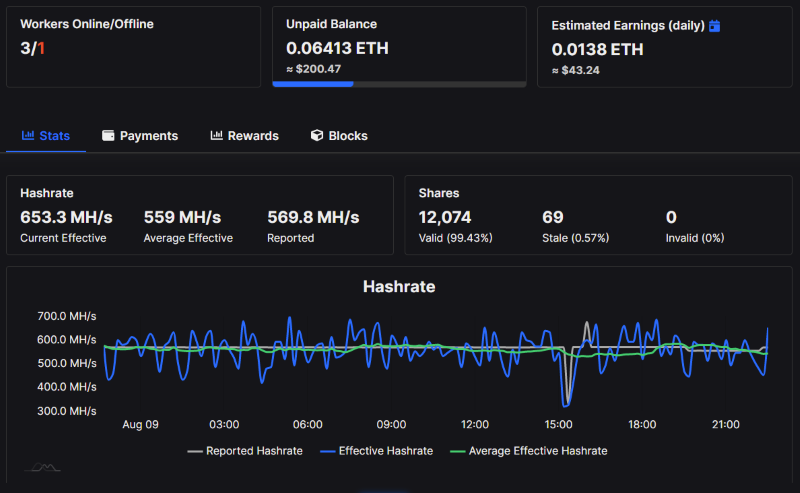Click the 653.3 MH/s current effective value
Screen dimensions: 800x493
point(66,217)
